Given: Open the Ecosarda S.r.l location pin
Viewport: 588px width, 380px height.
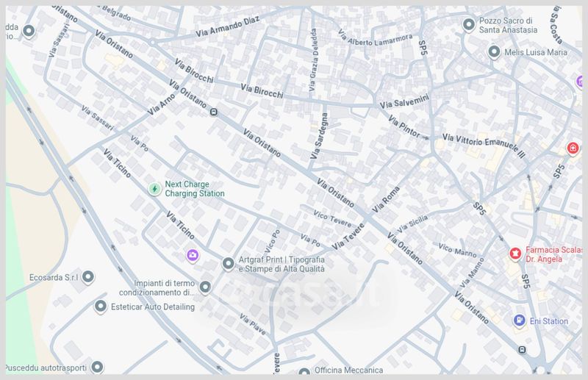Looking at the screenshot, I should coord(88,277).
